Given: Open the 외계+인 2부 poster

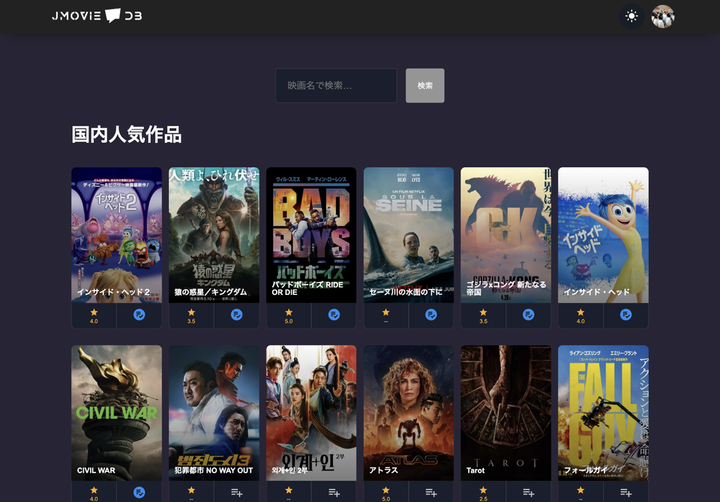Looking at the screenshot, I should (311, 413).
